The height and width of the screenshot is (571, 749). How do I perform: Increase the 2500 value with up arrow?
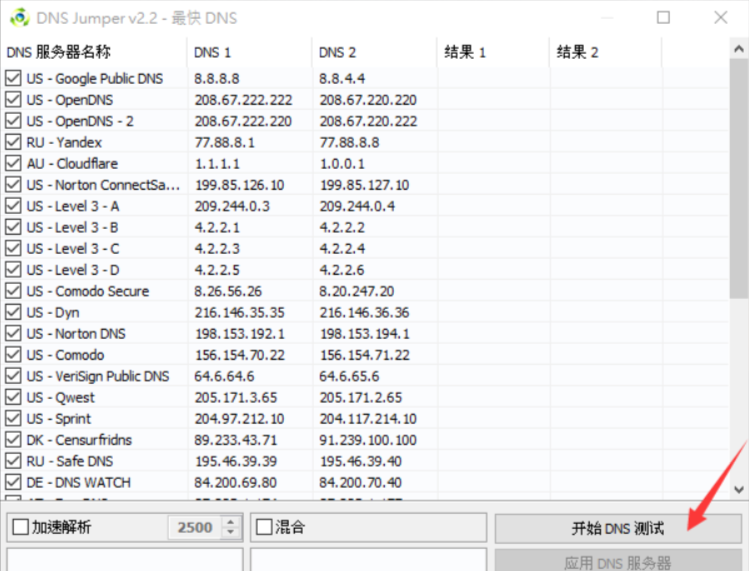[231, 522]
